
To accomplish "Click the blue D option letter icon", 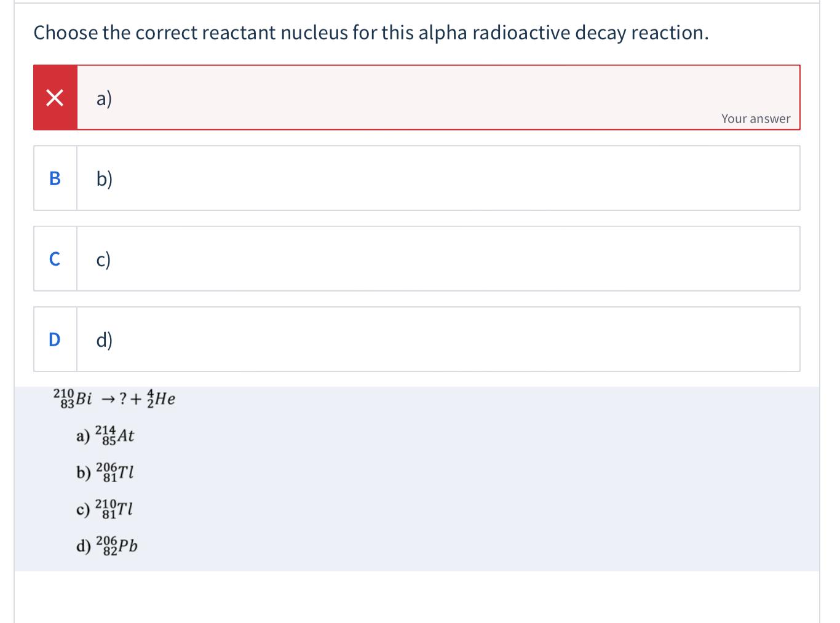I will [54, 339].
